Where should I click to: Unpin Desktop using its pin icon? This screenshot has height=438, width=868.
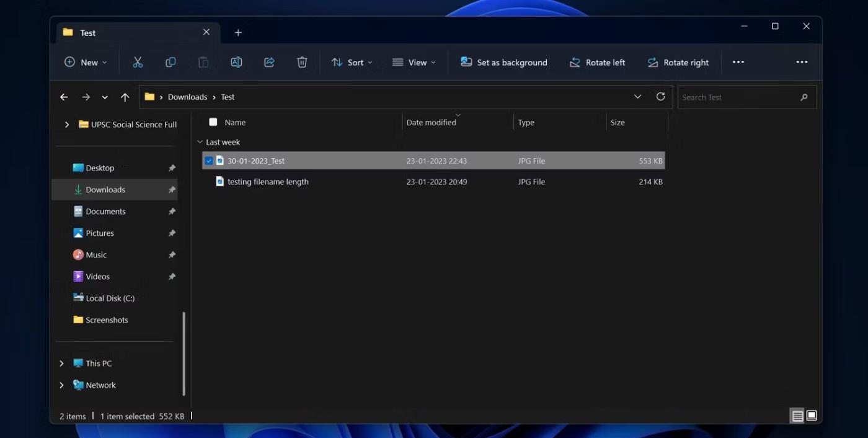click(172, 168)
